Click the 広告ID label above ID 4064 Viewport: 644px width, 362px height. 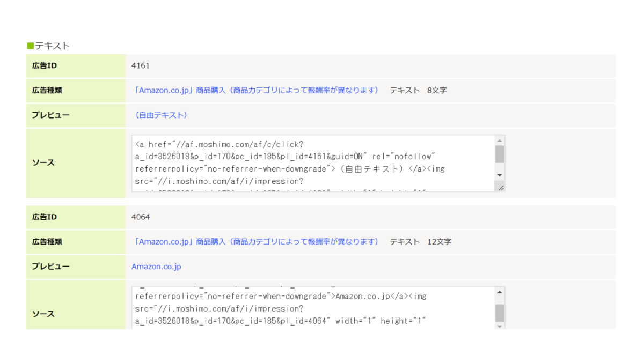45,217
